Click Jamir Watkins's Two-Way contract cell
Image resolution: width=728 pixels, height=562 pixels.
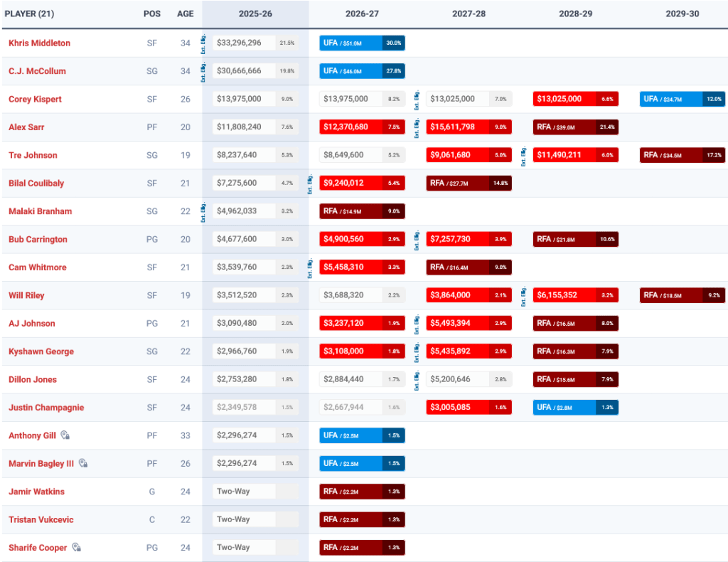pos(245,492)
